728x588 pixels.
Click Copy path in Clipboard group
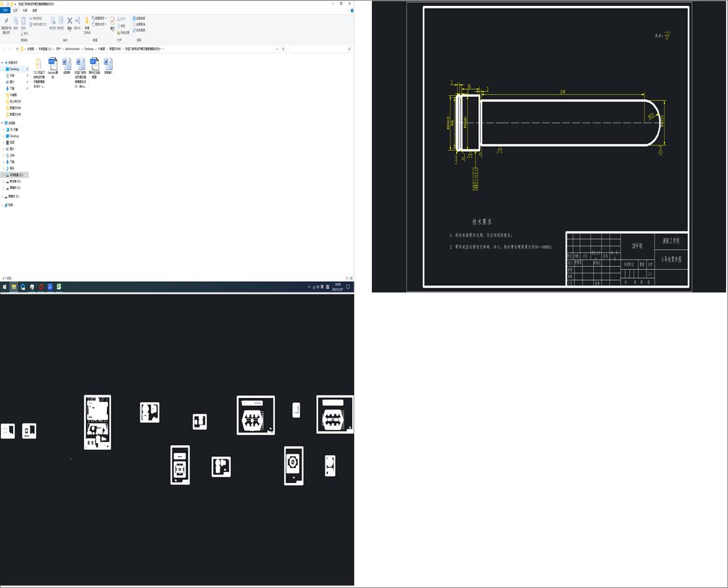[x=36, y=18]
